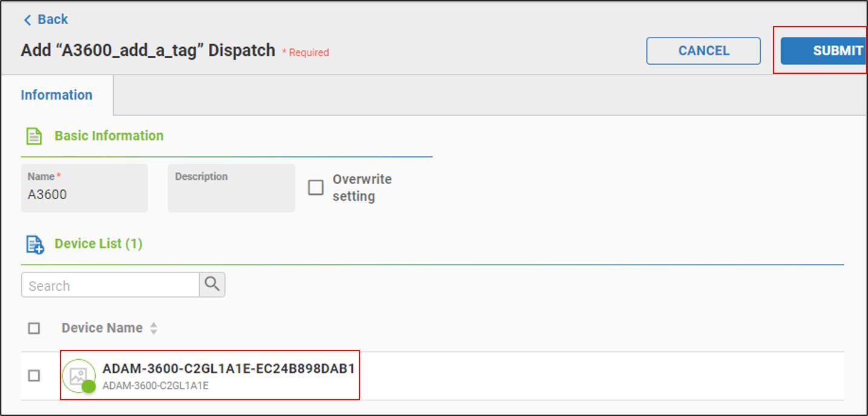
Task: Click the ADAM-3600 device thumbnail icon
Action: [x=78, y=375]
